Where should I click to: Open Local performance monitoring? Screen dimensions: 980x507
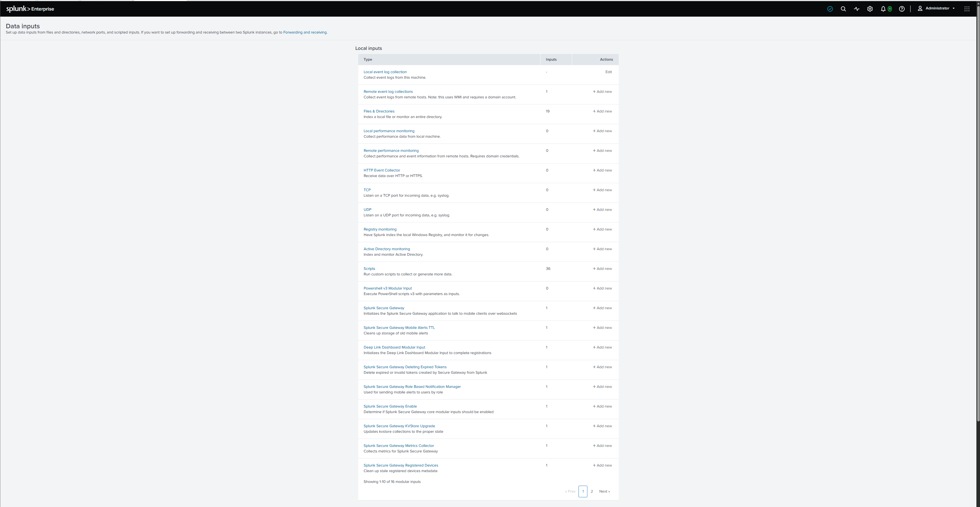click(x=389, y=131)
